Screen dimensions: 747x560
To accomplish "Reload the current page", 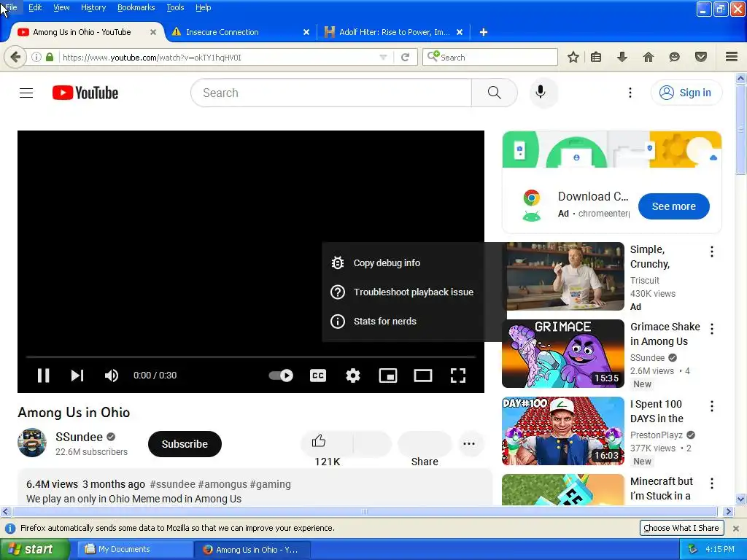I will point(406,57).
